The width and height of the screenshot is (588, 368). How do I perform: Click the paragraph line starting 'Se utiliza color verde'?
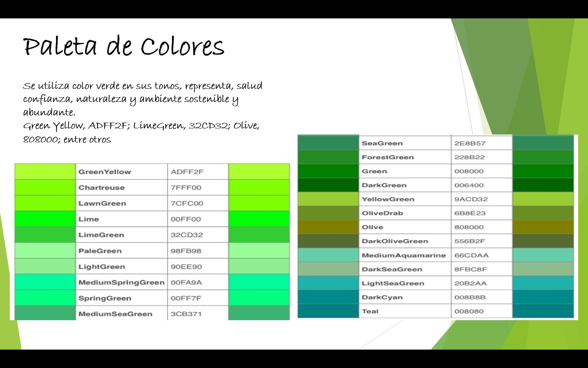click(x=143, y=86)
